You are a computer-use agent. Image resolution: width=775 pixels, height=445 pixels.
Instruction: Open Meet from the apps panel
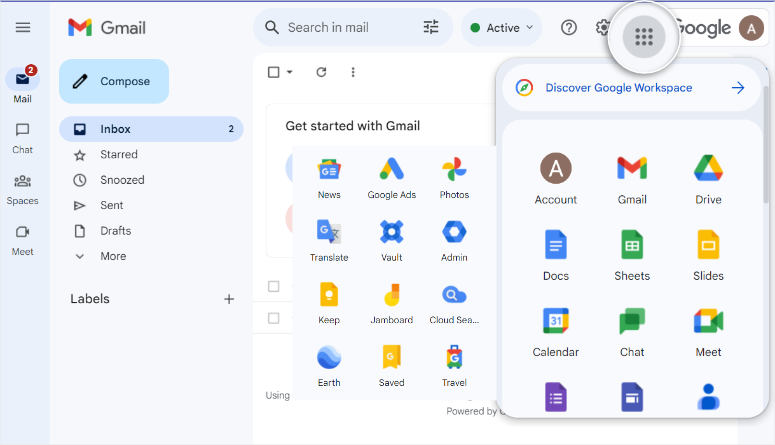(708, 332)
